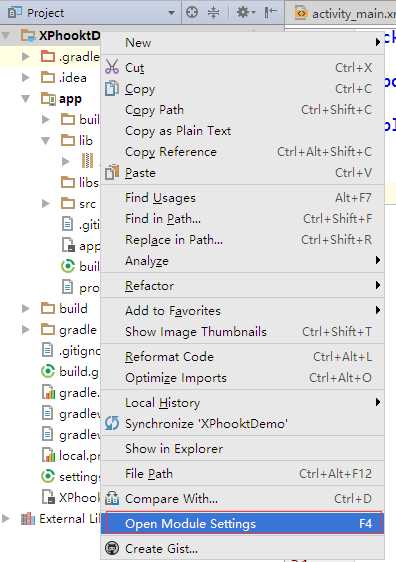The width and height of the screenshot is (396, 562).
Task: Open the Project view dropdown arrow
Action: (x=172, y=13)
